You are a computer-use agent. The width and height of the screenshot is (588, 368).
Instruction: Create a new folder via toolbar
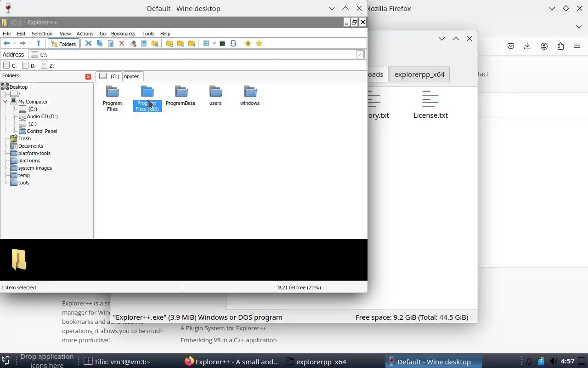[170, 43]
